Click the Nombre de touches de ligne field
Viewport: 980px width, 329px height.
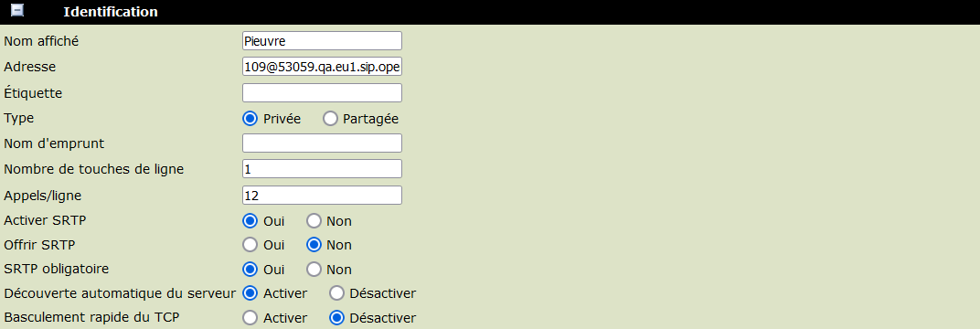(322, 168)
